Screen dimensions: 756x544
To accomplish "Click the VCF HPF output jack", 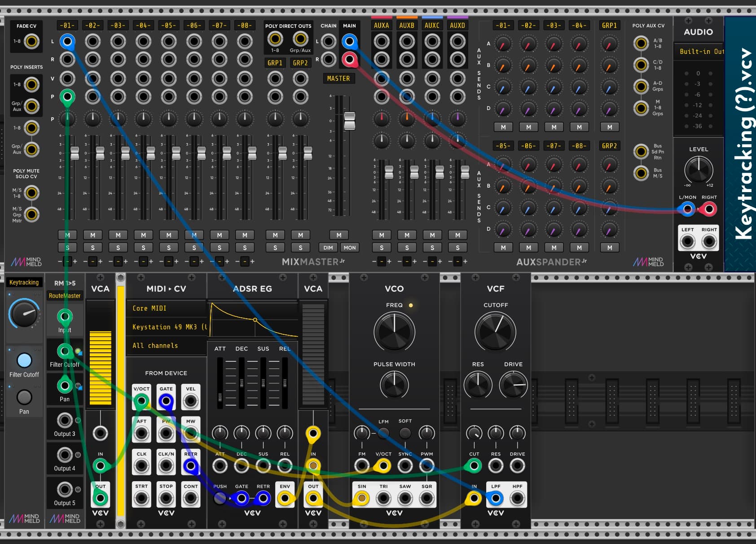I will 517,498.
